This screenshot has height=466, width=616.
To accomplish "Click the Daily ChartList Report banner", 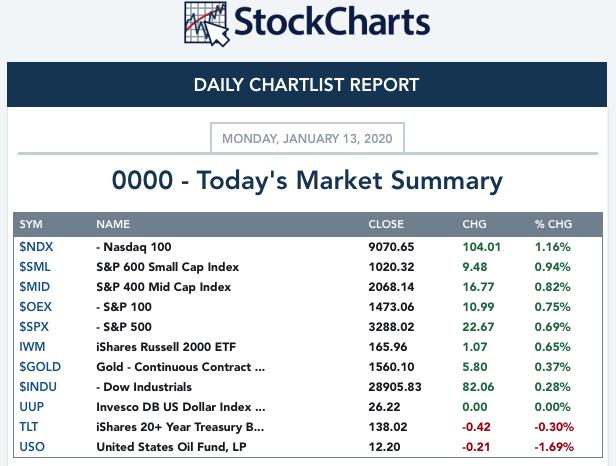I will click(x=307, y=84).
